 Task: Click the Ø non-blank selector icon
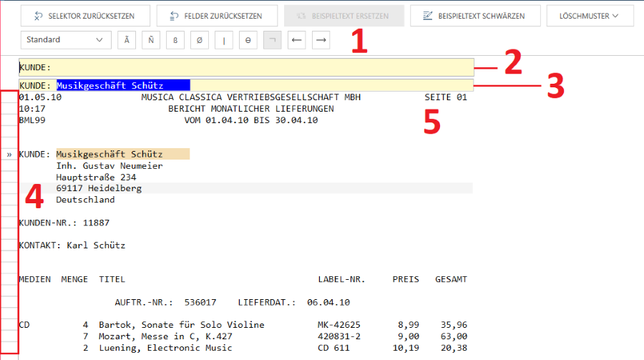[200, 40]
